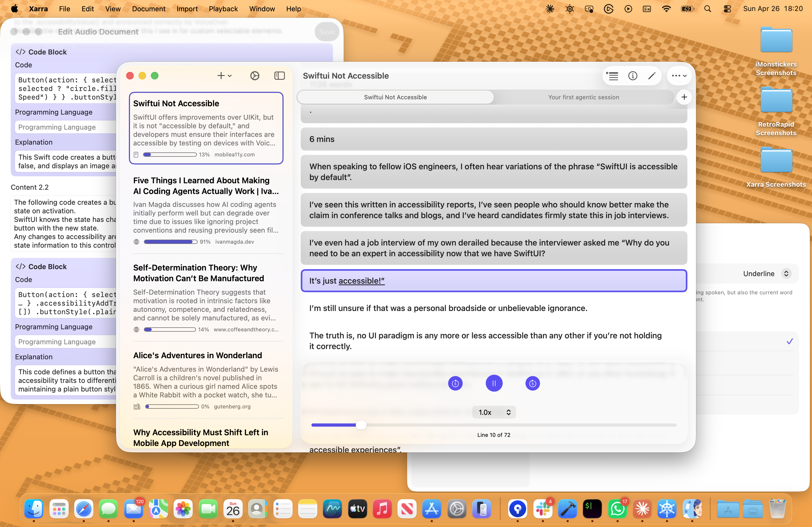Open the iMonstickers Screenshots folder

click(x=776, y=52)
